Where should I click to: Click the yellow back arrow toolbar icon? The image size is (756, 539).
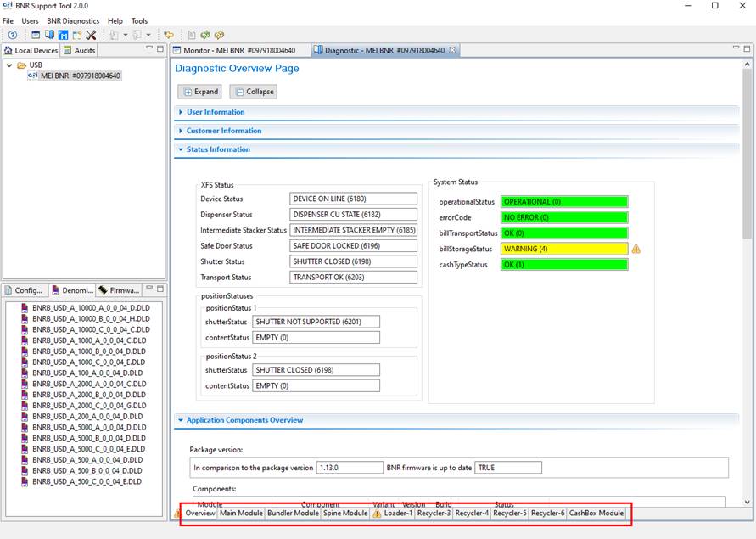(x=168, y=35)
